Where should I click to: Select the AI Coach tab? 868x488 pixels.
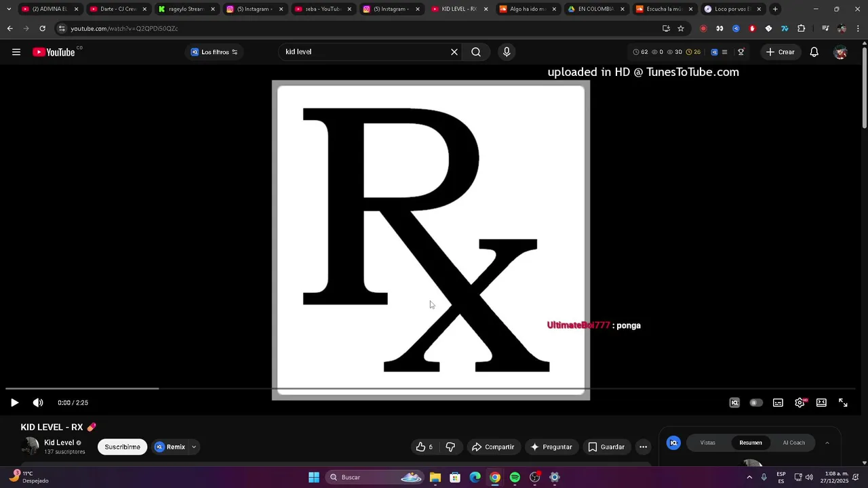tap(793, 443)
